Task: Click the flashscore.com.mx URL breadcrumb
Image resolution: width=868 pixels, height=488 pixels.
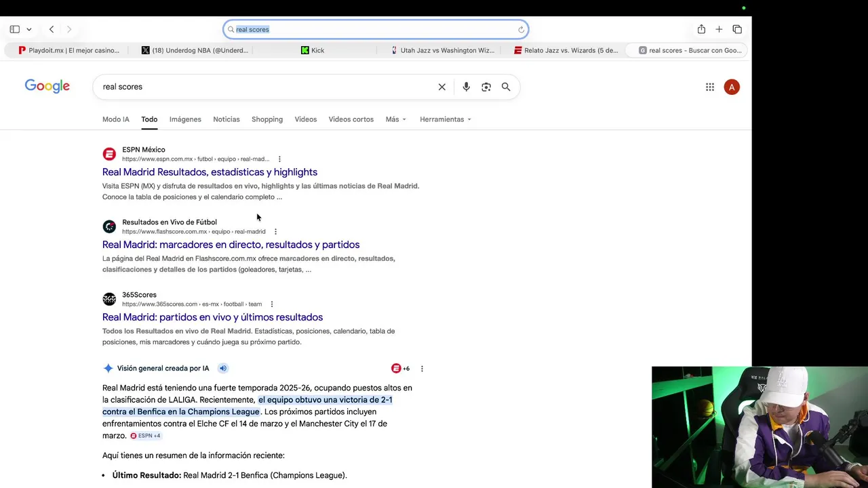Action: point(193,232)
